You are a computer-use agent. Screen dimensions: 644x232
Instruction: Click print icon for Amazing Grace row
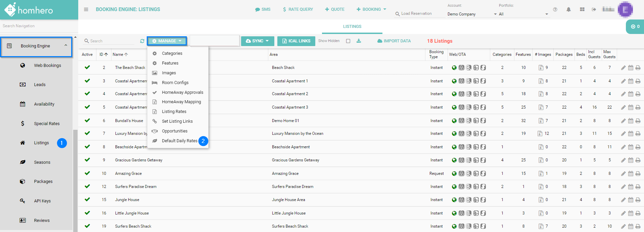pos(638,174)
